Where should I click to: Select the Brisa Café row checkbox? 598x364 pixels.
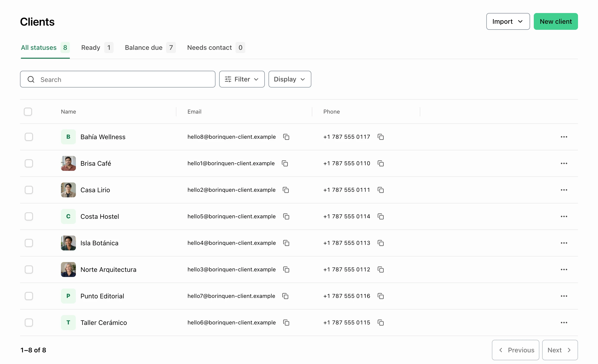pyautogui.click(x=29, y=163)
